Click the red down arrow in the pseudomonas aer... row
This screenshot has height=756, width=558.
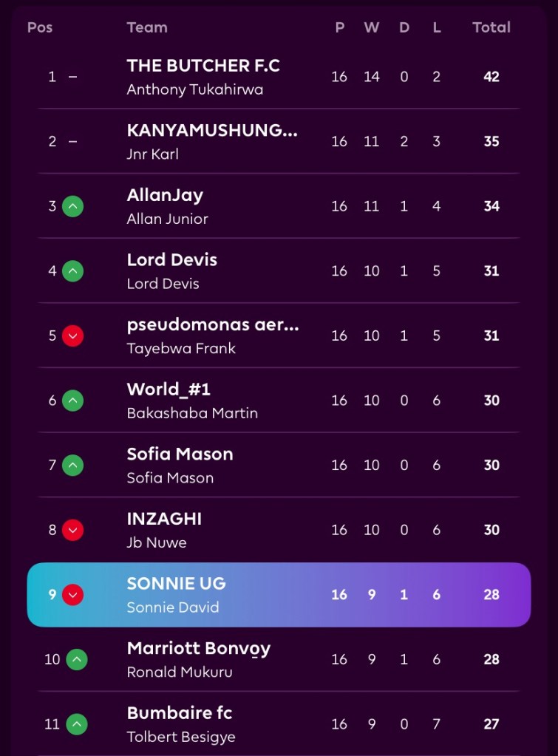[x=73, y=336]
